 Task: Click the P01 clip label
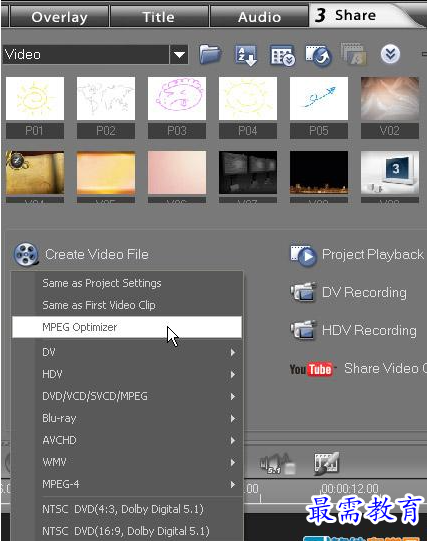35,131
